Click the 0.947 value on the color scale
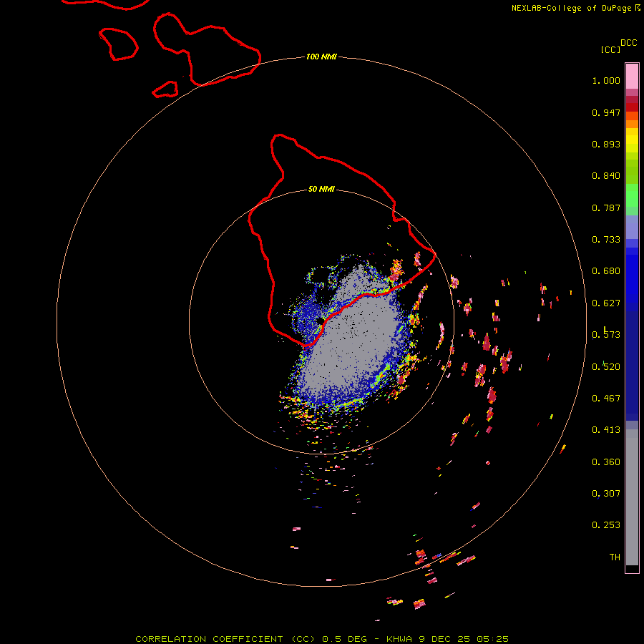This screenshot has width=644, height=644. (x=606, y=112)
